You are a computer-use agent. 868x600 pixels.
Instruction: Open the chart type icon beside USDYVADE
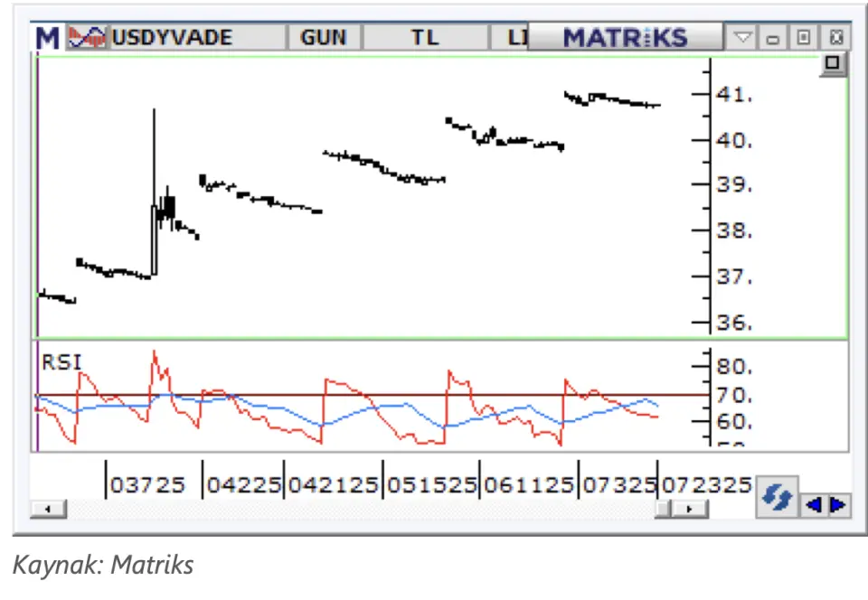[x=86, y=38]
